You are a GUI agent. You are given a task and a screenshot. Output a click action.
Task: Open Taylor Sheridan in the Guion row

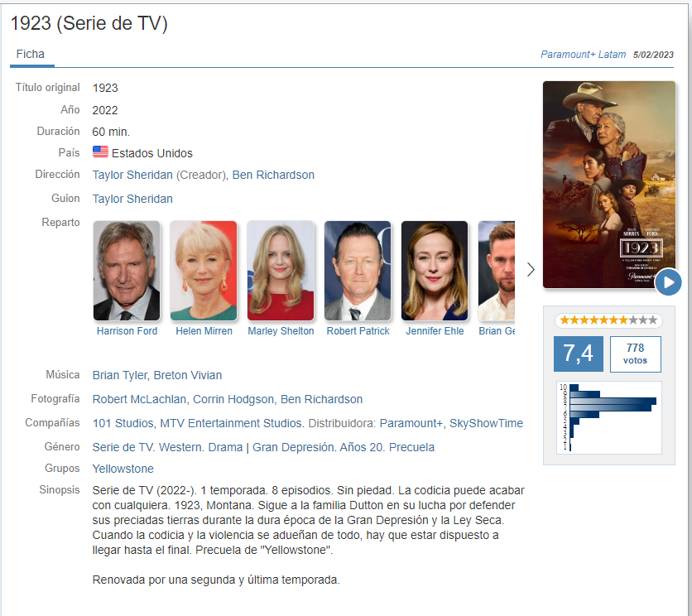coord(132,200)
